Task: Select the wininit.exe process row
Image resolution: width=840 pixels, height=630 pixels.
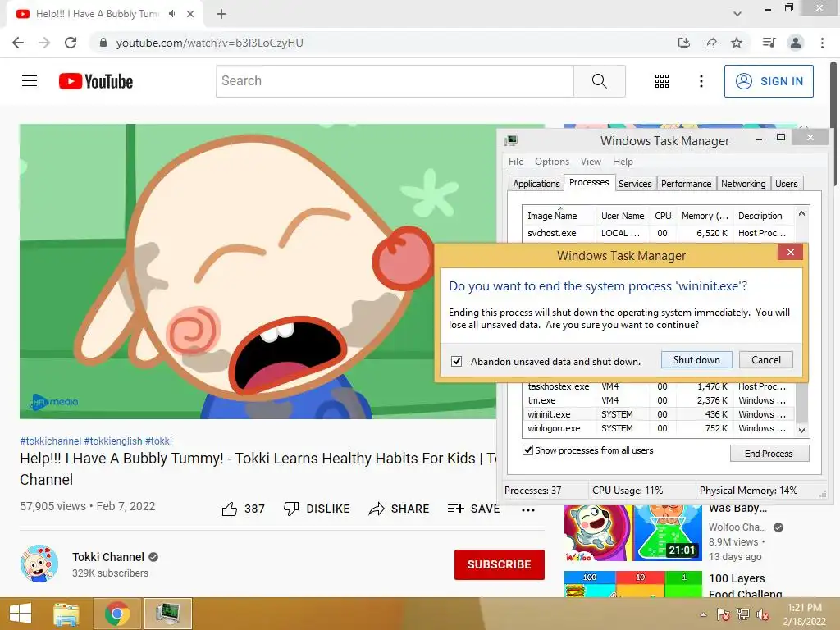Action: (x=659, y=414)
